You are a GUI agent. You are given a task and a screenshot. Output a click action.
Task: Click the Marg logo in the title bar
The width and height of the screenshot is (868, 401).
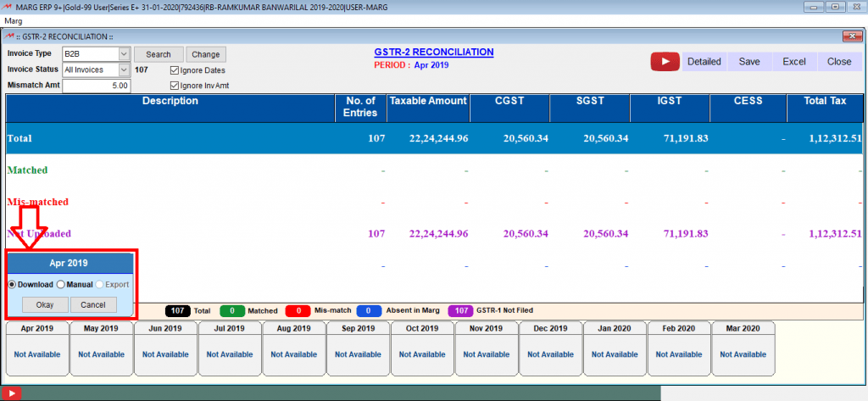[8, 7]
